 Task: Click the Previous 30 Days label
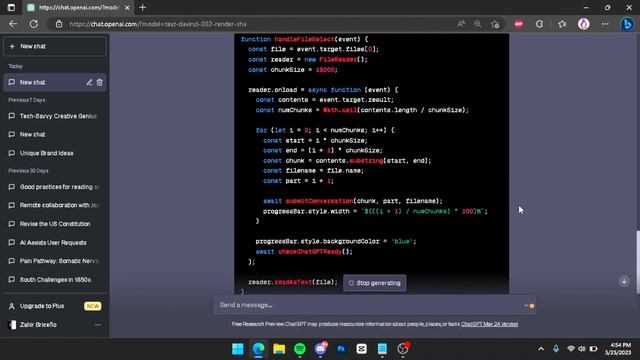[29, 171]
